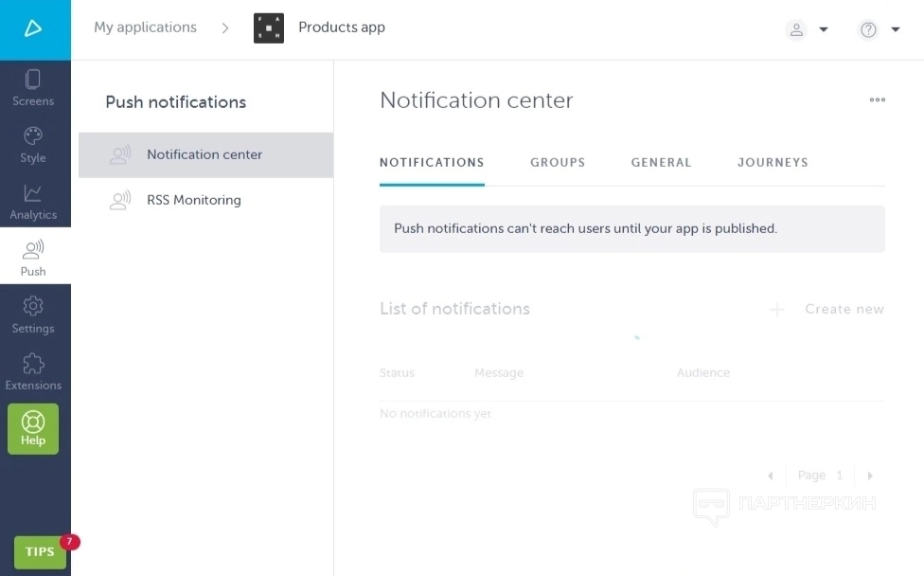Viewport: 924px width, 576px height.
Task: Click Create new notification button
Action: click(x=827, y=309)
